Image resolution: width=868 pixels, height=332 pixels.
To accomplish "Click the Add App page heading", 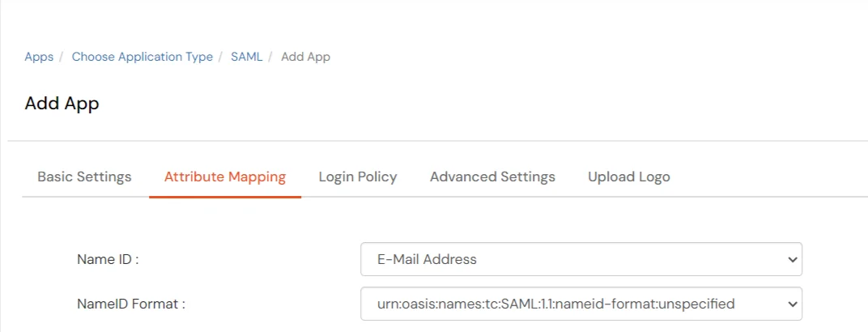I will 62,104.
